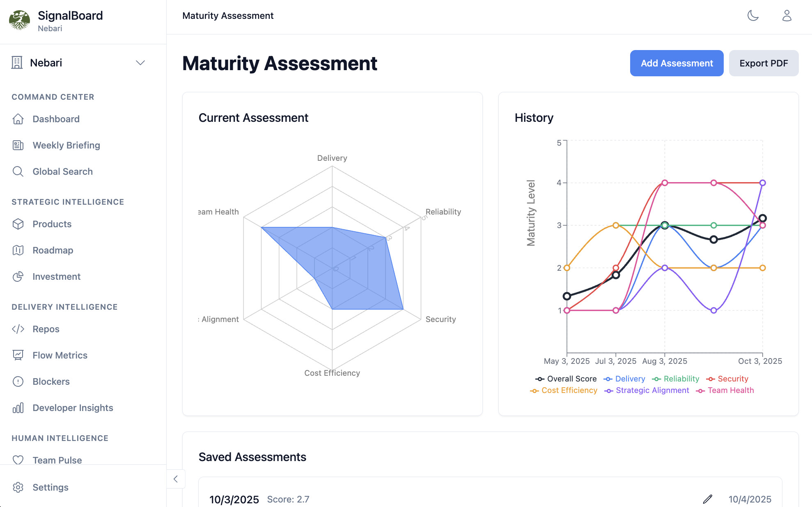Toggle dark mode with the moon icon

tap(753, 16)
